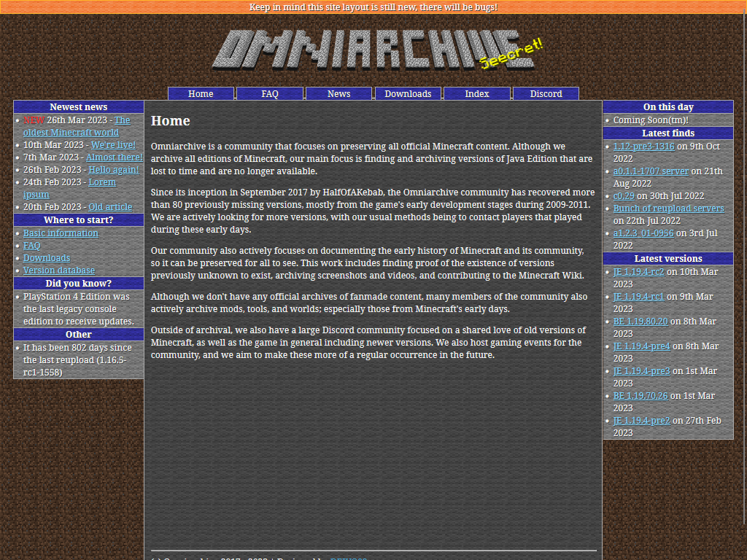This screenshot has width=747, height=560.
Task: Click the 'Hello again!' news link
Action: click(114, 170)
